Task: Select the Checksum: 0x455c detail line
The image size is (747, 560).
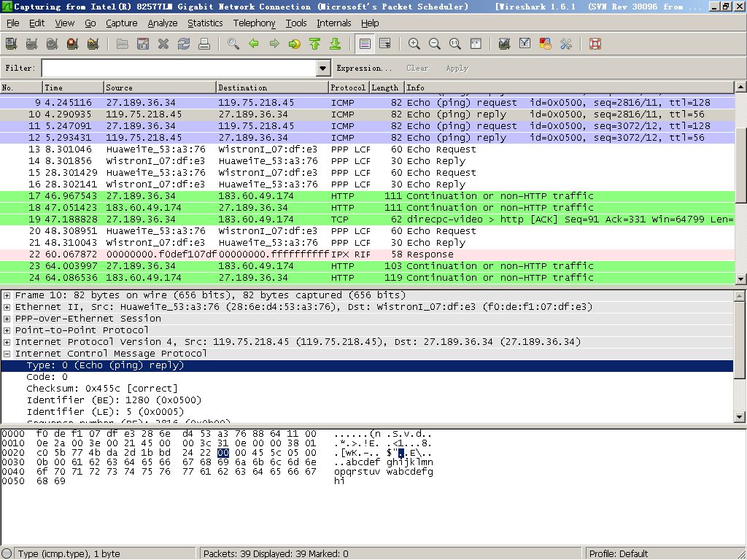Action: click(x=367, y=389)
